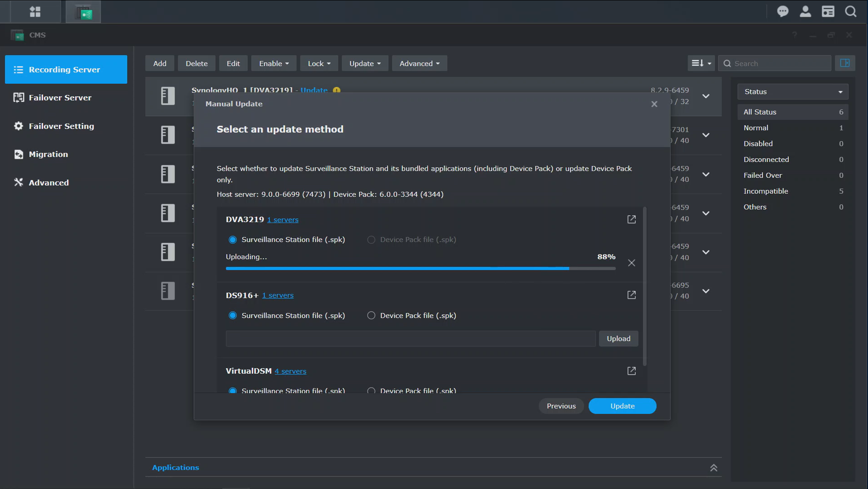The height and width of the screenshot is (489, 868).
Task: Filter list by Incompatible status
Action: coord(793,191)
